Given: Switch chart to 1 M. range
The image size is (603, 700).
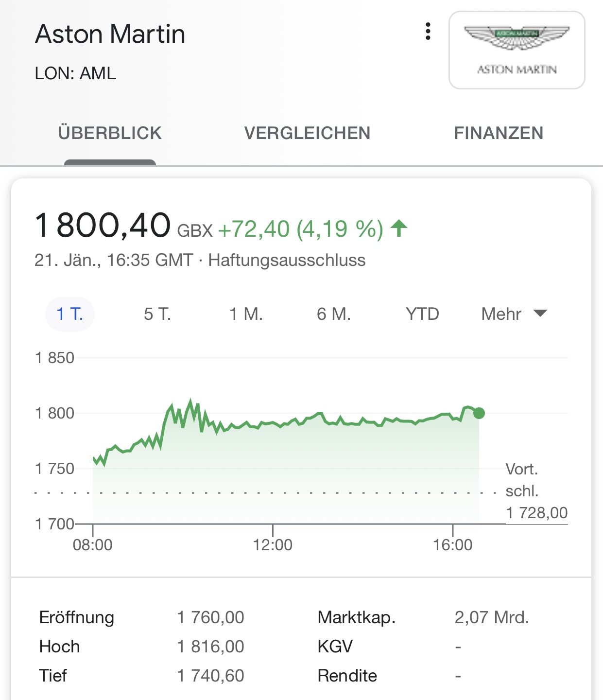Looking at the screenshot, I should [246, 314].
